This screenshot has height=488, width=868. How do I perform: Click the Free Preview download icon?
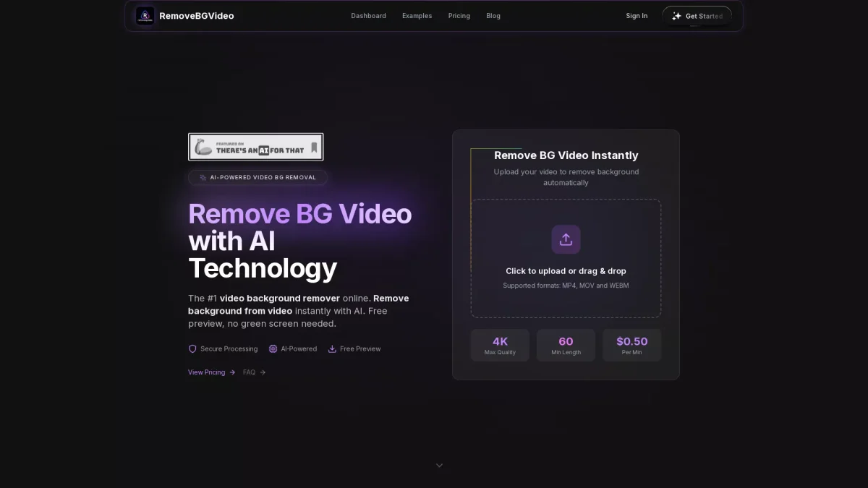coord(332,348)
